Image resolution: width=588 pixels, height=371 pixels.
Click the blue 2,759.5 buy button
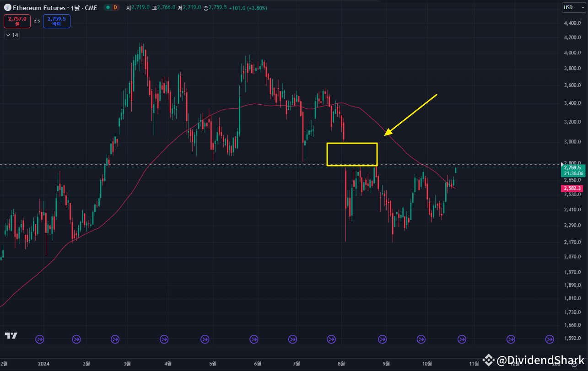57,21
